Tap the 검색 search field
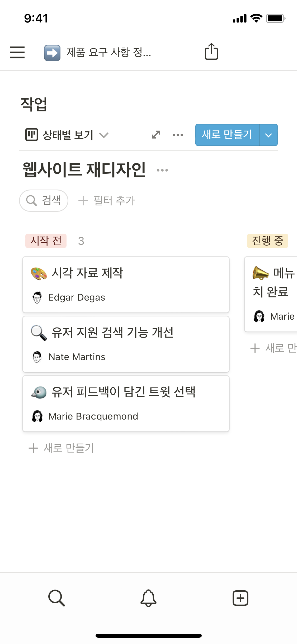 pyautogui.click(x=44, y=200)
